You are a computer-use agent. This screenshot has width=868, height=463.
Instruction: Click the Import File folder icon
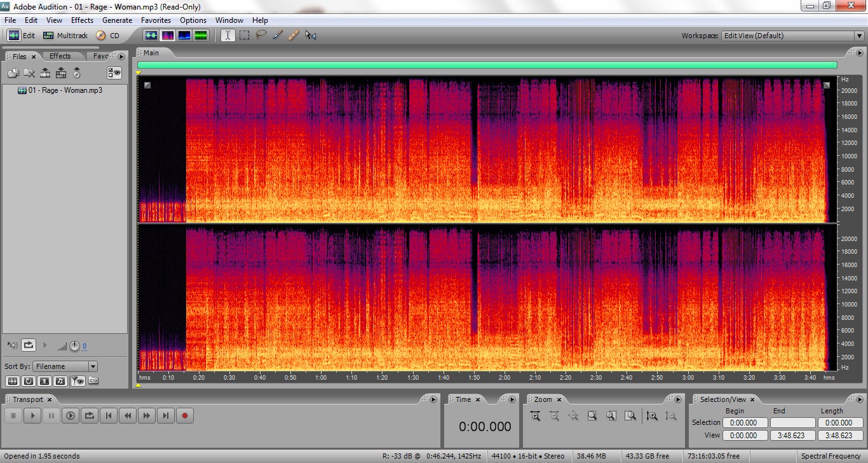coord(13,73)
